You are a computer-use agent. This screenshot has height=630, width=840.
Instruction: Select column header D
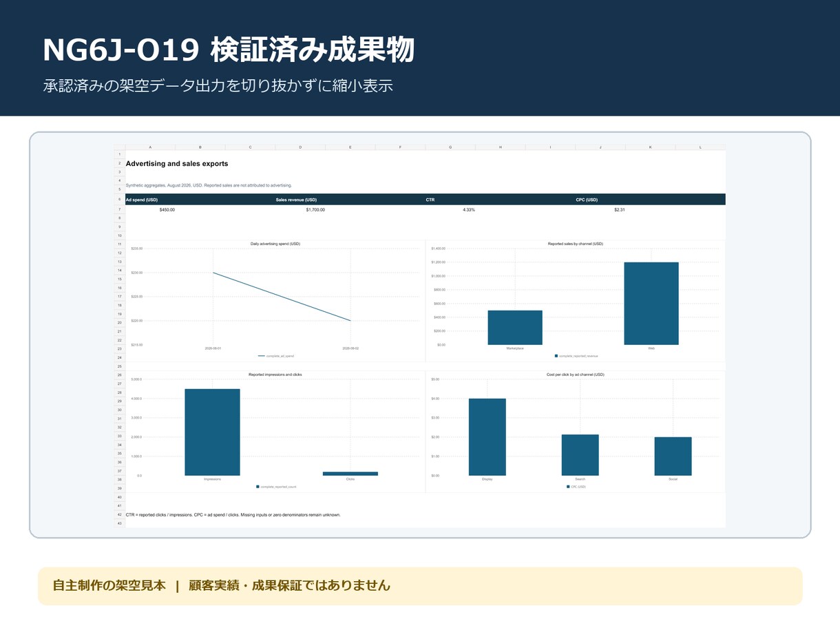pos(300,147)
